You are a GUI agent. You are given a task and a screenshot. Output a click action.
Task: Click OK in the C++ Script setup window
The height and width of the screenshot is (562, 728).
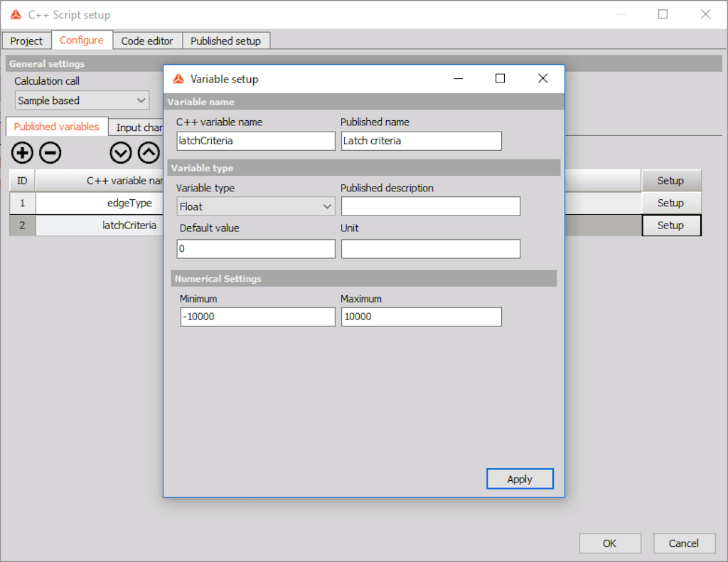609,544
